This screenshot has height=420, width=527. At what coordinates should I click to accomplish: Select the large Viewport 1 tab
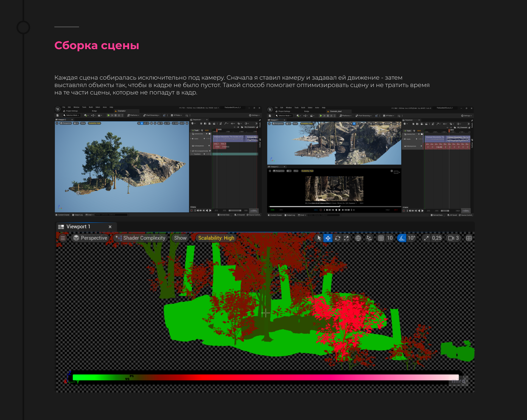click(x=78, y=227)
